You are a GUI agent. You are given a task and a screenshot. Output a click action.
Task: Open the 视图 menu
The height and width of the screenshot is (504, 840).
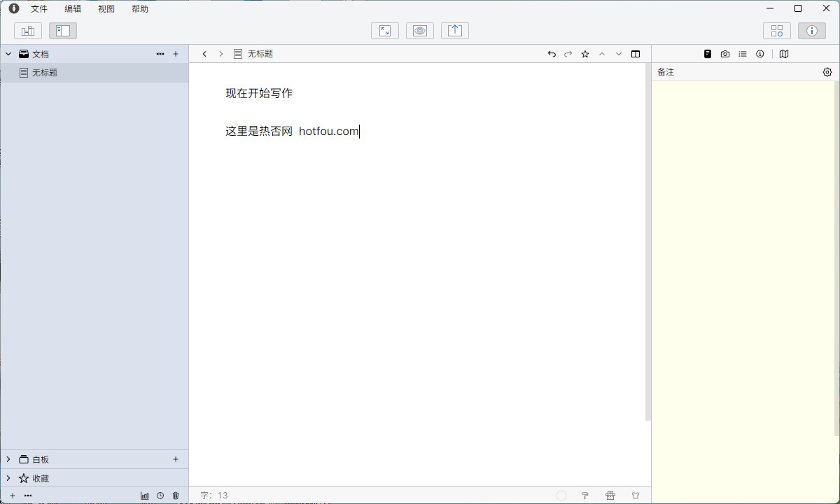(106, 9)
